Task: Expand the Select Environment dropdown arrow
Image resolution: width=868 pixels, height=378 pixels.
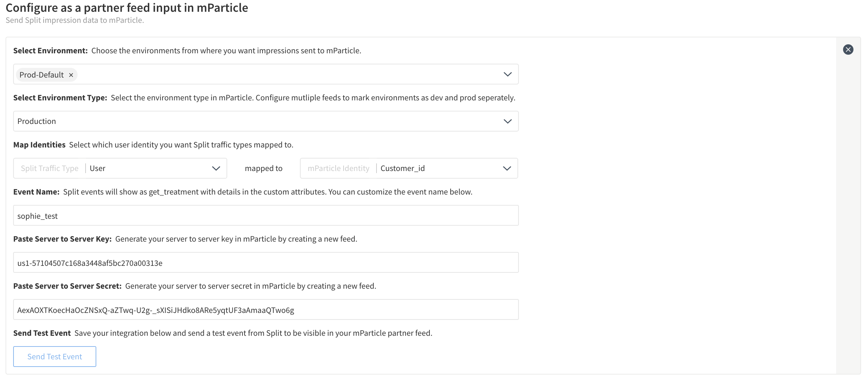Action: (x=507, y=74)
